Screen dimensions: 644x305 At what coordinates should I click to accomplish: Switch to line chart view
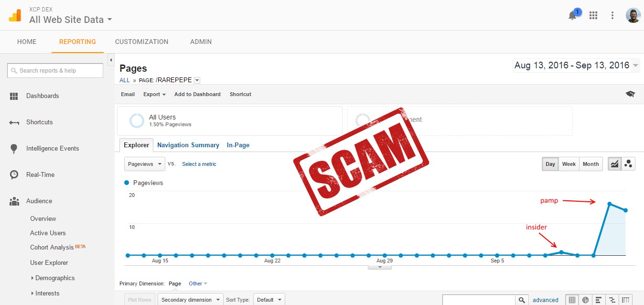coord(614,164)
